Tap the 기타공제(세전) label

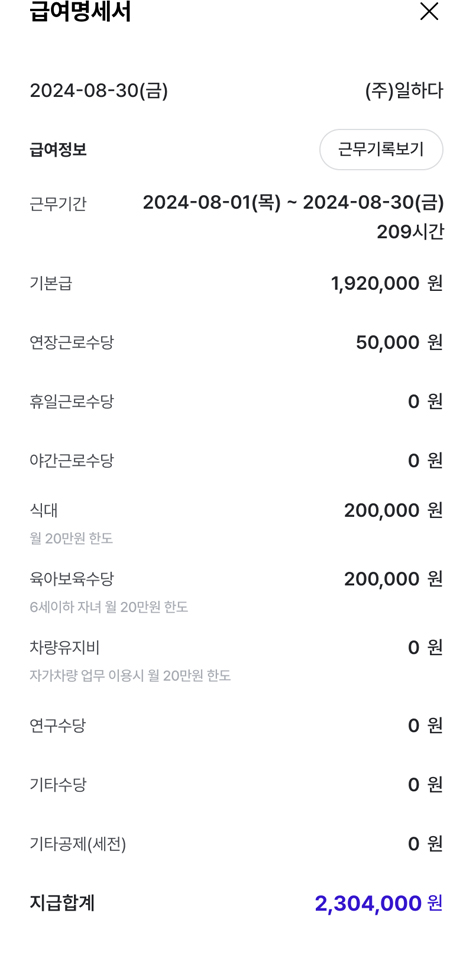pos(78,845)
